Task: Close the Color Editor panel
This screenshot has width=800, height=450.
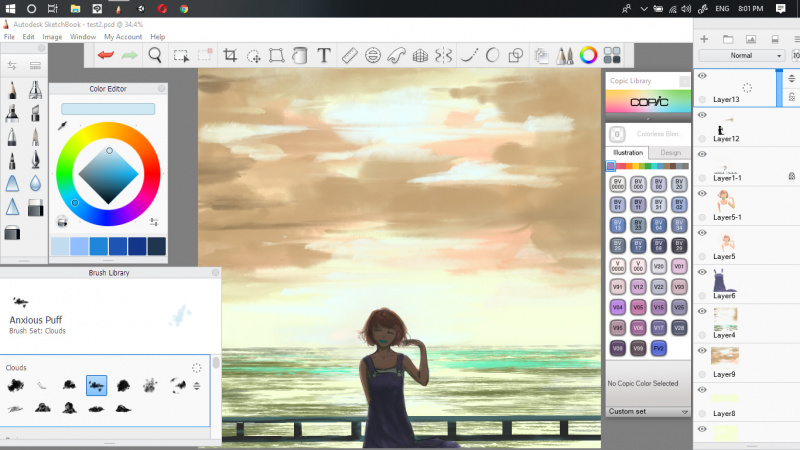Action: [x=162, y=89]
